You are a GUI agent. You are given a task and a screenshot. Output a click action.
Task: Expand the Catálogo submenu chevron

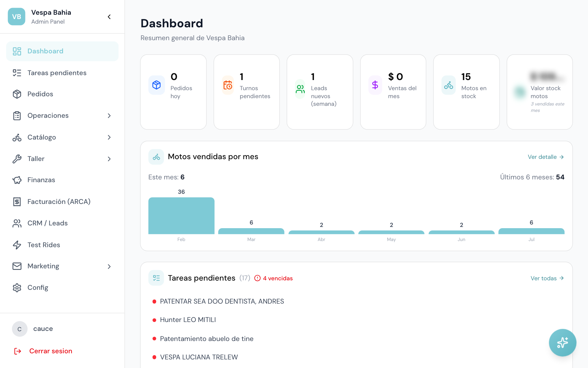(109, 137)
